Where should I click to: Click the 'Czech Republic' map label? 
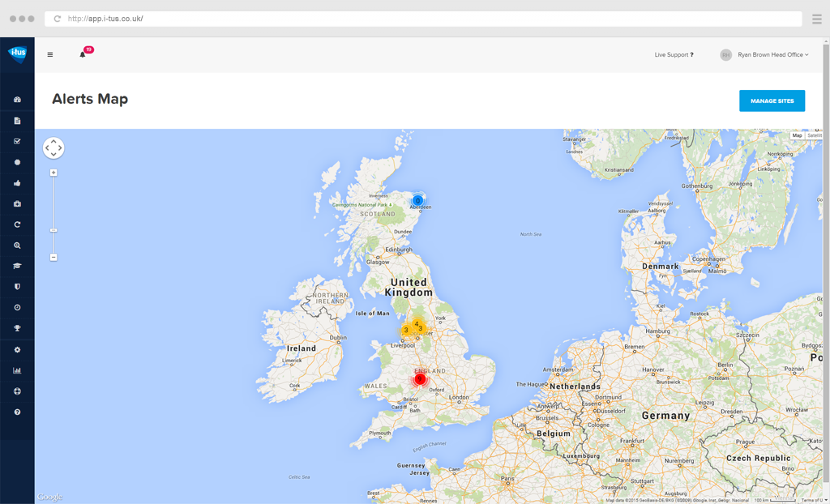coord(759,458)
